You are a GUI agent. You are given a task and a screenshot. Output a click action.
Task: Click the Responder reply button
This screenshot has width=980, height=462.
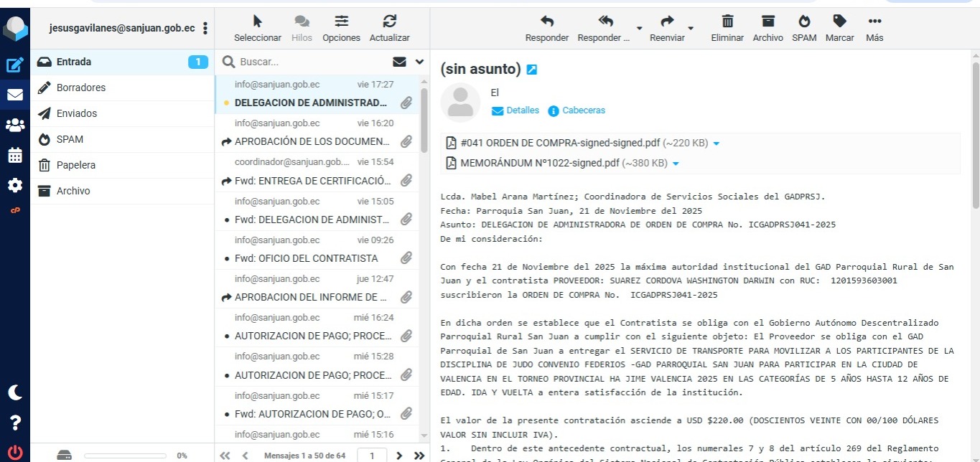tap(546, 27)
